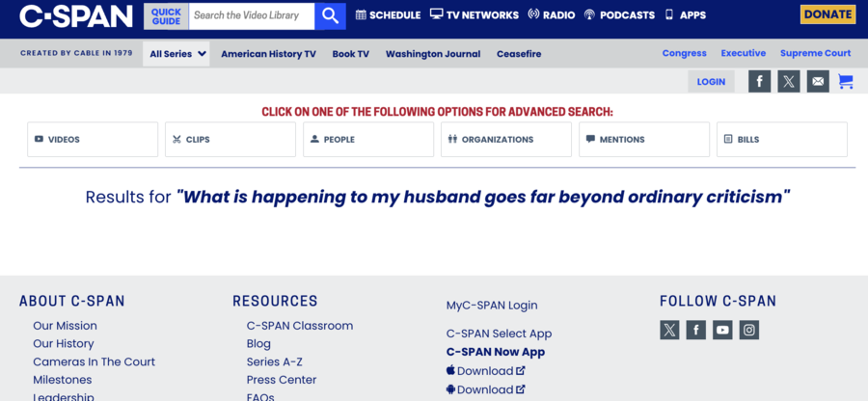Open the Quick Guide menu
This screenshot has height=401, width=868.
click(x=165, y=15)
